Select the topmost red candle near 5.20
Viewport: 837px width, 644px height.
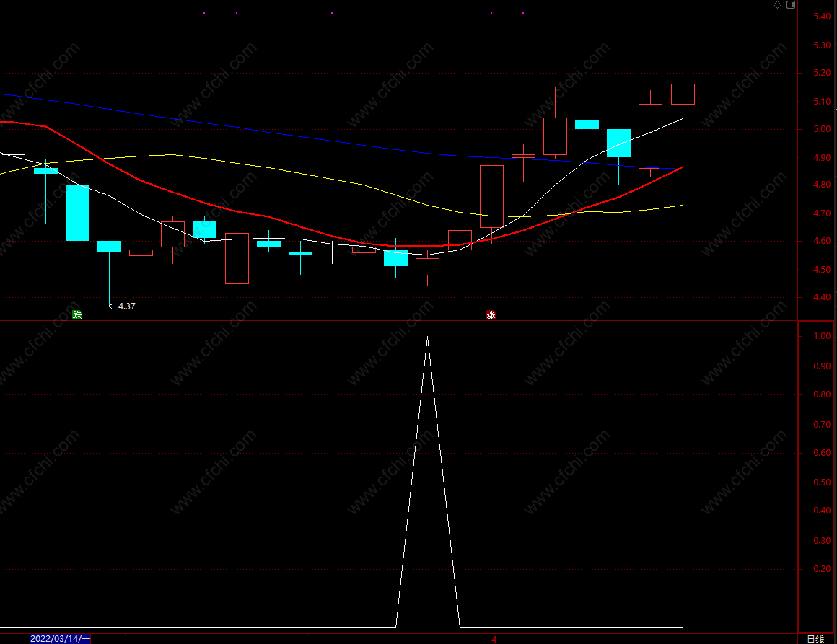683,94
